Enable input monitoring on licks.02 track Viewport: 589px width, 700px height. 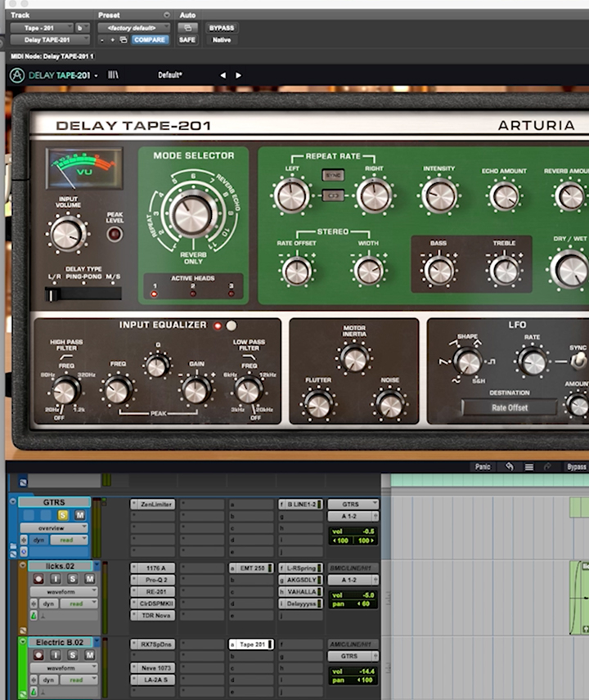(56, 579)
